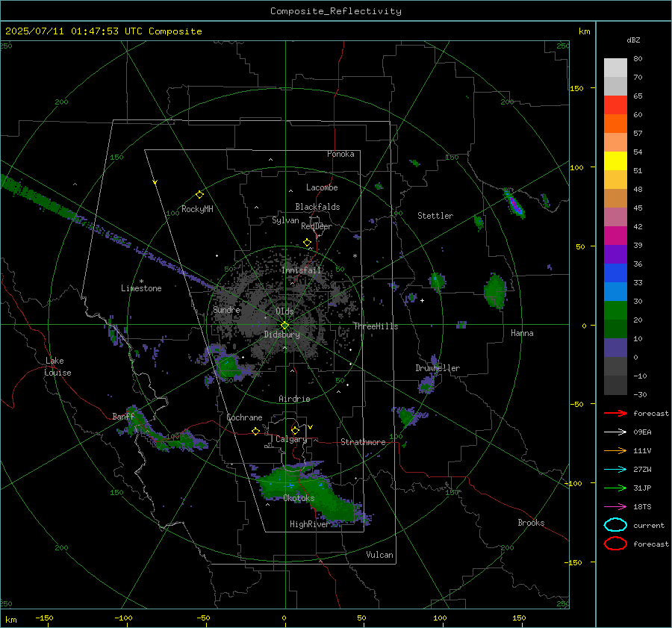Click the bright green 30 dBZ swatch
Viewport: 672px width, 628px height.
click(x=615, y=310)
